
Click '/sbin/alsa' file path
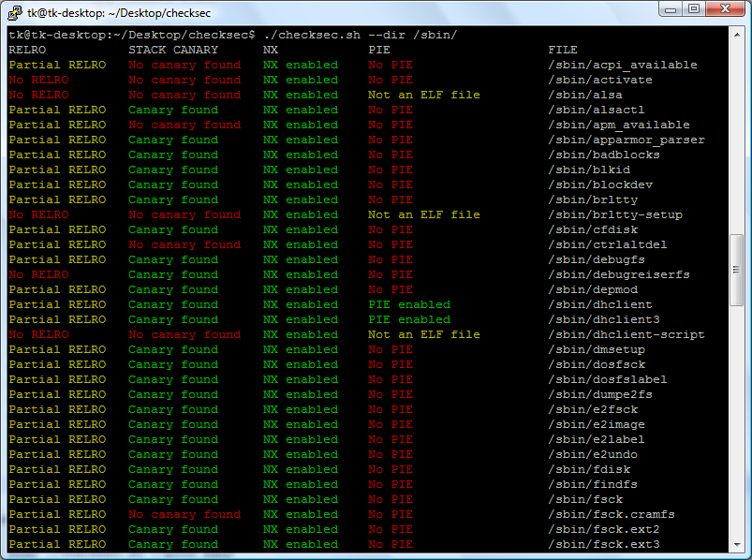coord(585,95)
